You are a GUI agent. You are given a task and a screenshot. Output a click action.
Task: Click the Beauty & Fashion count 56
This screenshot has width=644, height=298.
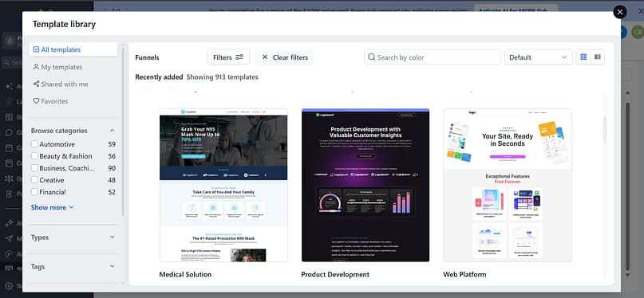click(112, 156)
